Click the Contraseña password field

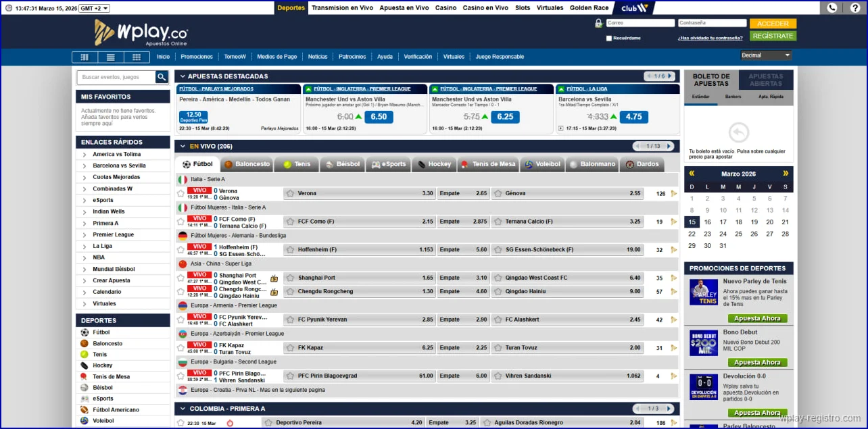(712, 23)
